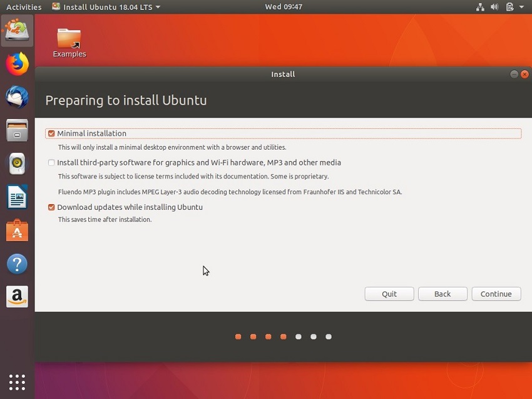Open LibreOffice Writer from the dock
The image size is (532, 399).
[17, 198]
